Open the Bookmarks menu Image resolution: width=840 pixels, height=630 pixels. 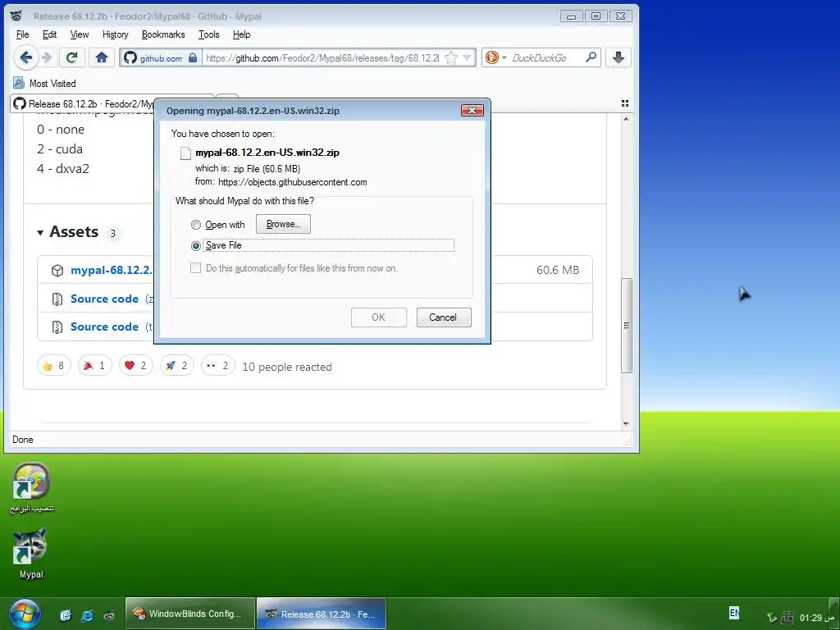(163, 34)
